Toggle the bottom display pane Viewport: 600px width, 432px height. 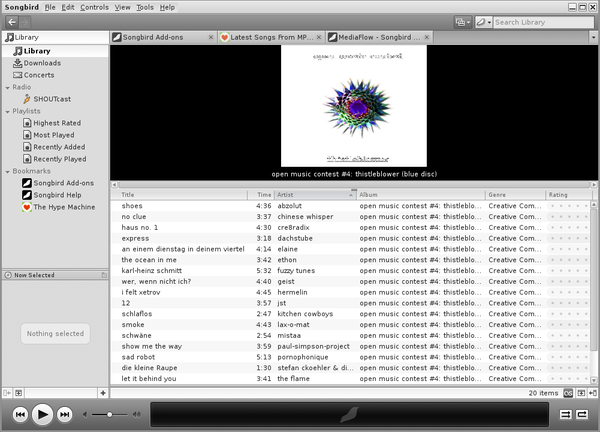pyautogui.click(x=581, y=393)
